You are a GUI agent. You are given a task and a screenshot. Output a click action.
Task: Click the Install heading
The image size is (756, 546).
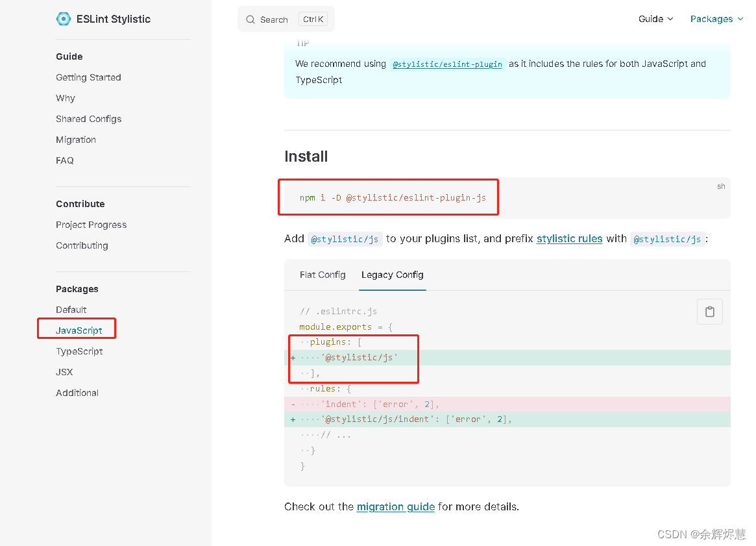click(x=306, y=156)
